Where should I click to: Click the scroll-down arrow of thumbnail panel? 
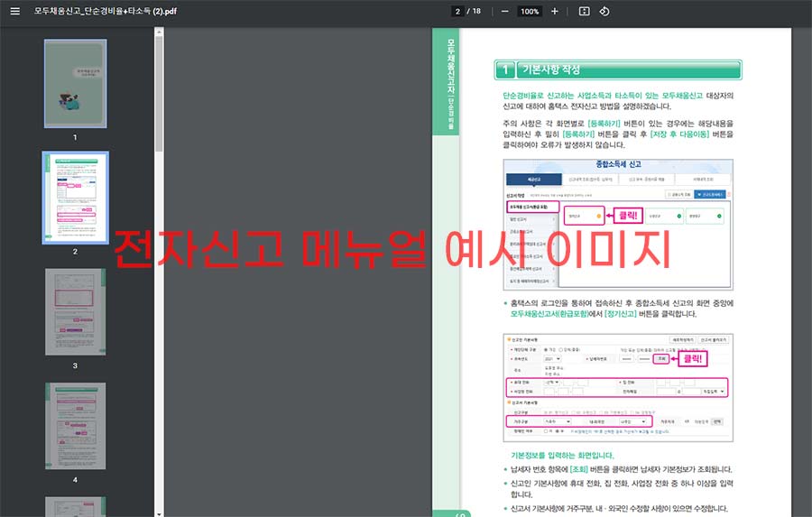click(159, 513)
